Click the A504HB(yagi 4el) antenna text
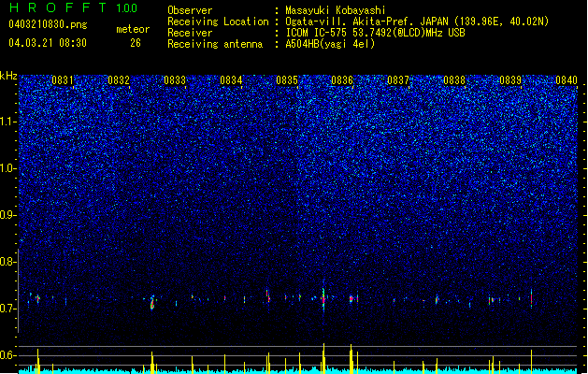 coord(330,44)
